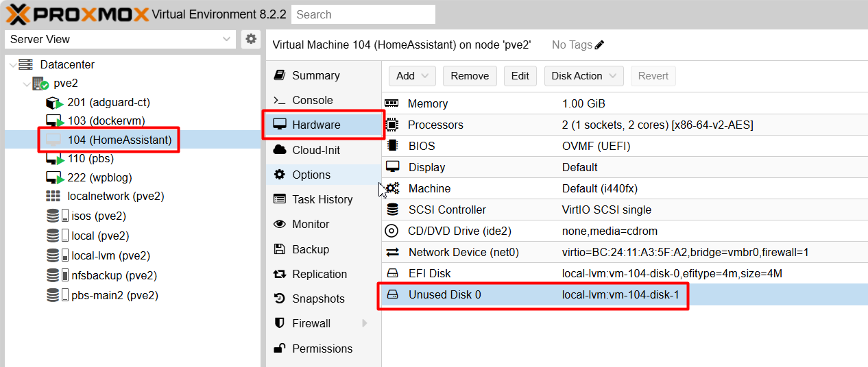This screenshot has width=868, height=367.
Task: Click the adguard-ct container icon
Action: (x=54, y=103)
